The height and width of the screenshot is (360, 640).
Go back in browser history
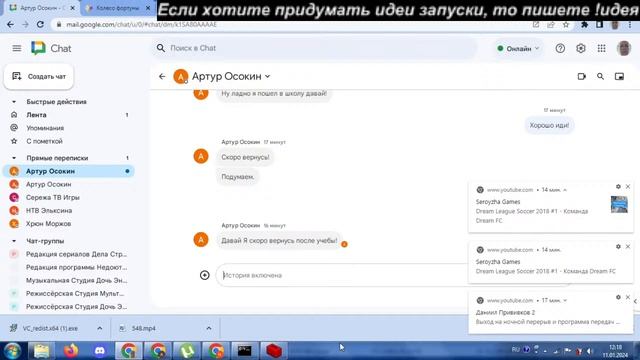(10, 24)
